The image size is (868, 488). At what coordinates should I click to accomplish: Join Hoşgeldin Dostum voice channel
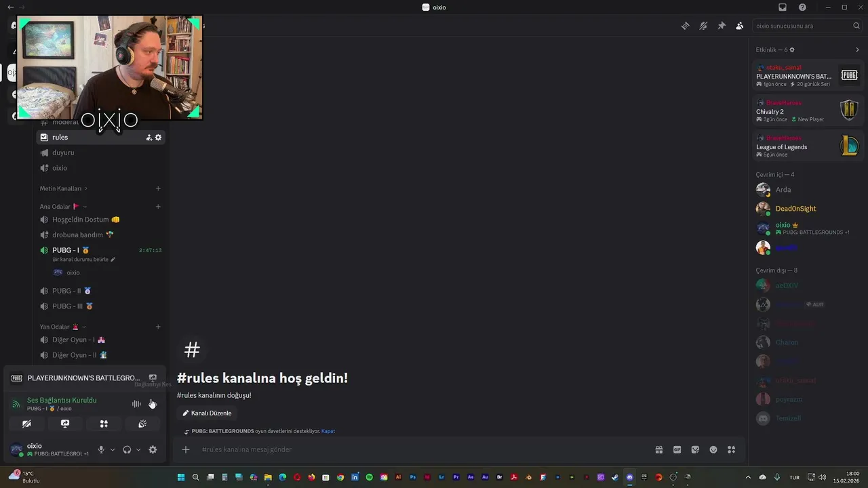(100, 220)
